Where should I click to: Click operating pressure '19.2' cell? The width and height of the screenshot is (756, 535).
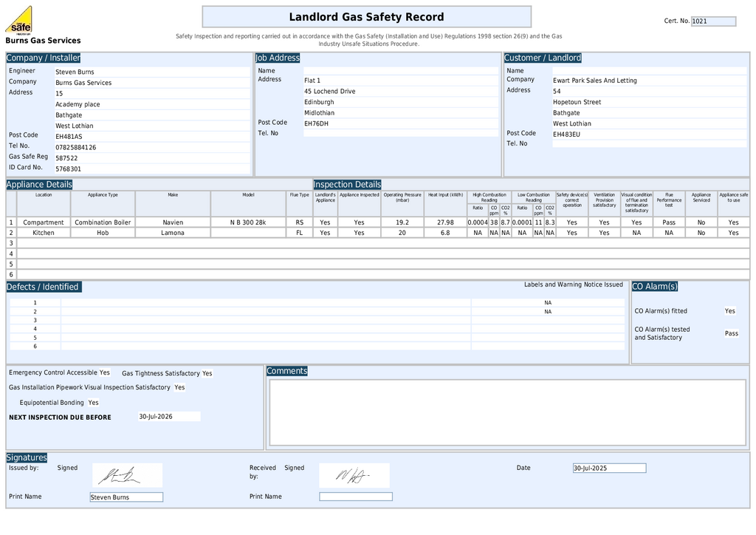[x=402, y=222]
